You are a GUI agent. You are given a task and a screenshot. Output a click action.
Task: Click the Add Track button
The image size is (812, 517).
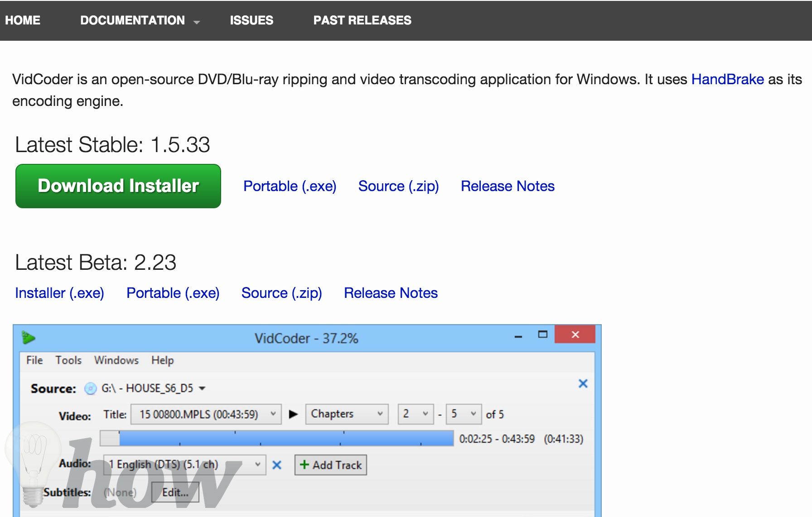click(x=331, y=465)
